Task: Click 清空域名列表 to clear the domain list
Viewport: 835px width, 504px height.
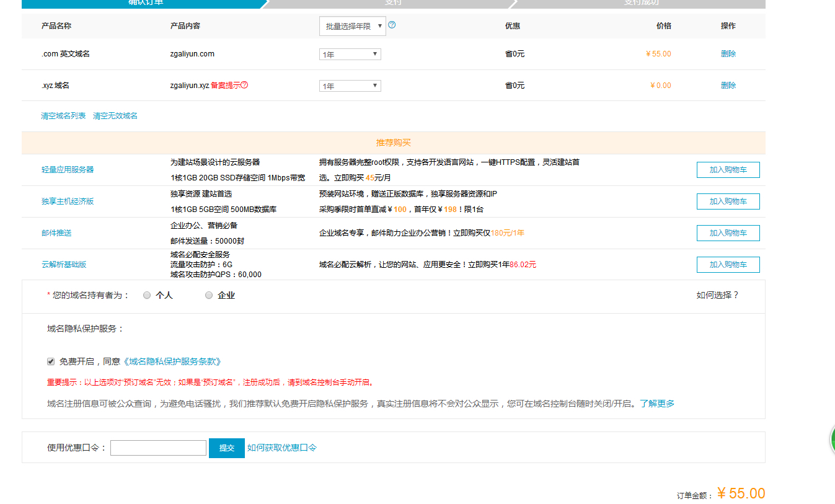Action: click(x=62, y=115)
